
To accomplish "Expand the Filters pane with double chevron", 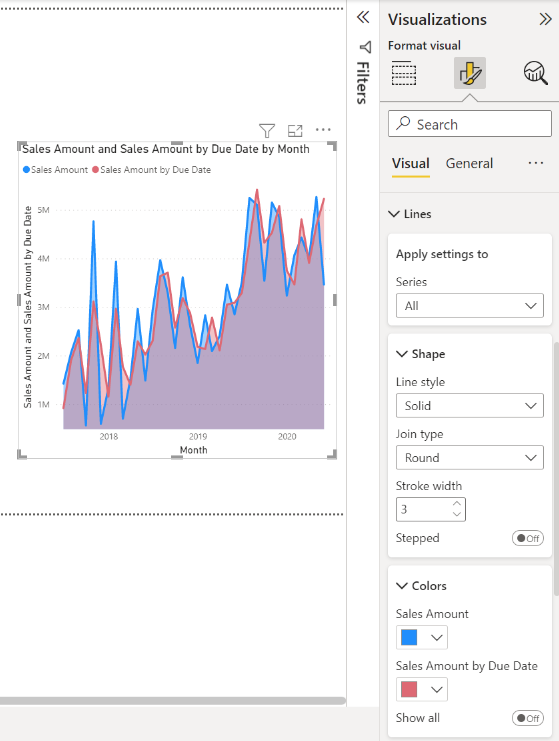I will click(363, 17).
